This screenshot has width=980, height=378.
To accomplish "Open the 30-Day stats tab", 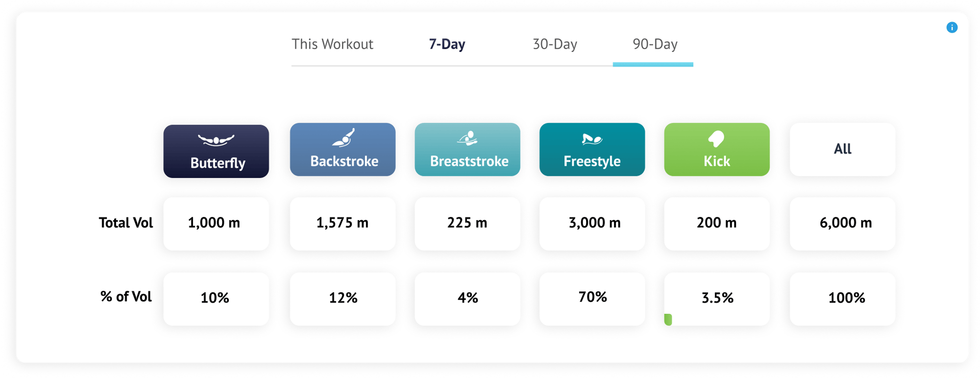I will pos(554,44).
